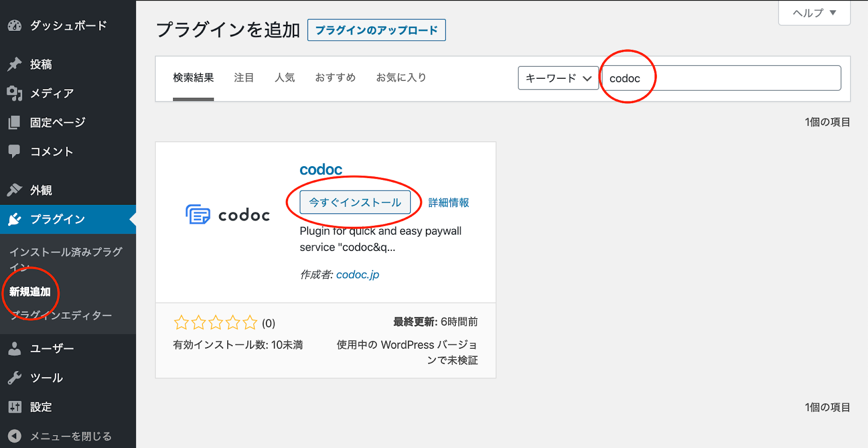Image resolution: width=868 pixels, height=448 pixels.
Task: Click the plugin description text
Action: (x=380, y=239)
